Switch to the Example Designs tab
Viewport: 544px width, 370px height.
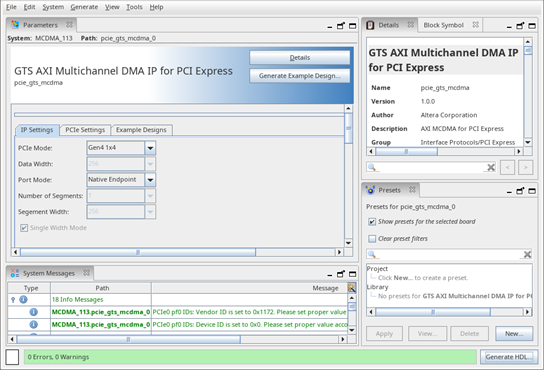pyautogui.click(x=141, y=130)
